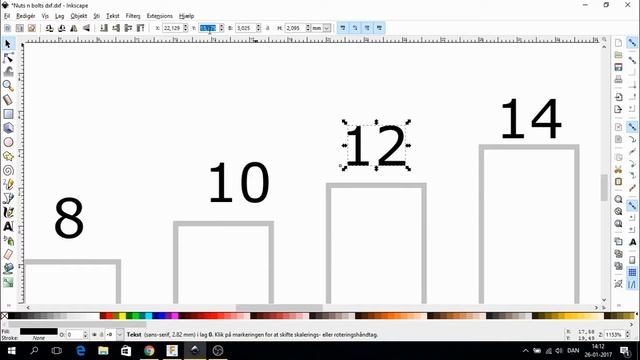This screenshot has width=640, height=360.
Task: Click X coordinate spinner arrows
Action: [x=186, y=28]
